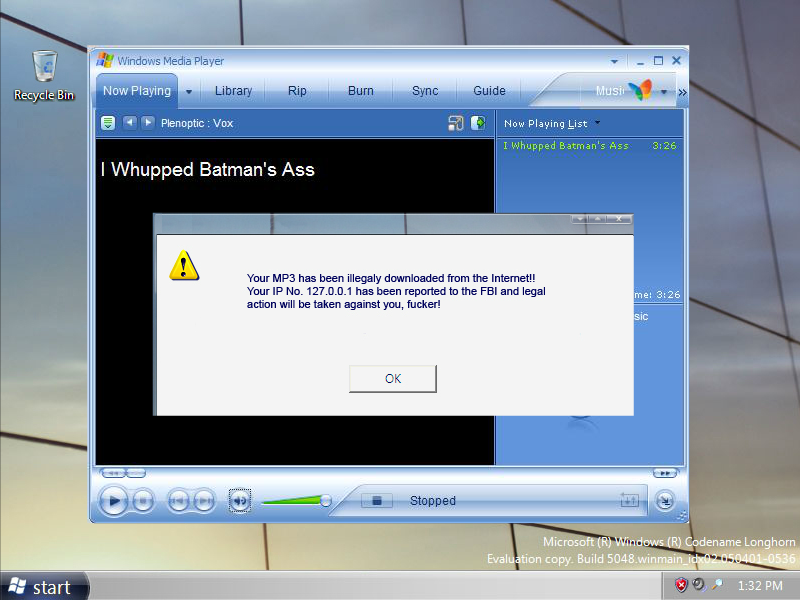Click the Plenoptic : Vox visualization name
The width and height of the screenshot is (800, 600).
coord(197,123)
